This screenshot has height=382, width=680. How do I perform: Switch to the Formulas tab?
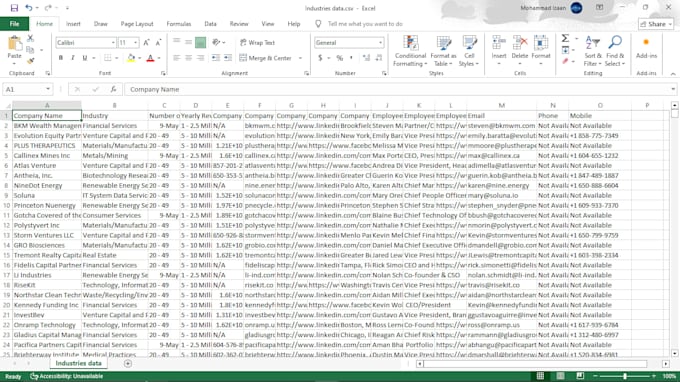[x=179, y=24]
